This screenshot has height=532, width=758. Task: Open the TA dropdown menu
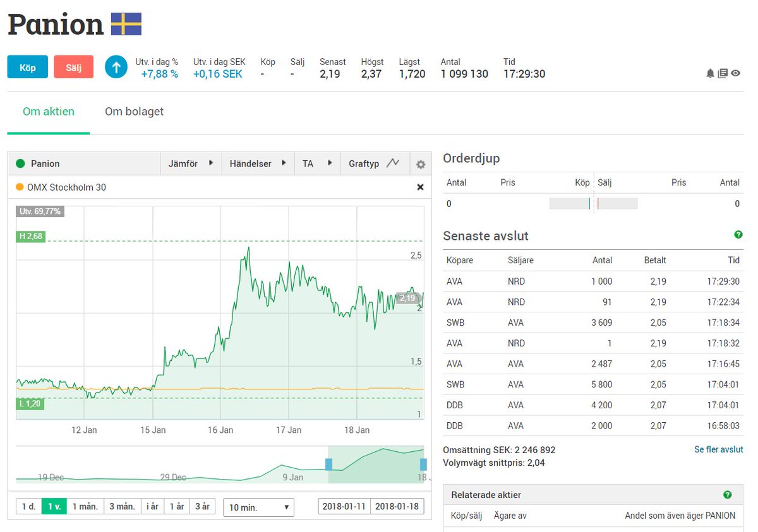tap(317, 163)
